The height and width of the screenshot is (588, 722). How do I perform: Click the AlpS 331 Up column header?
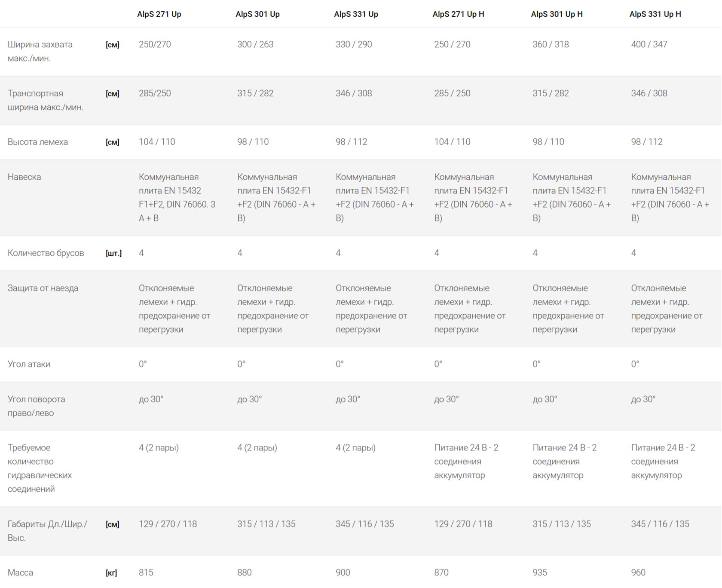point(356,14)
